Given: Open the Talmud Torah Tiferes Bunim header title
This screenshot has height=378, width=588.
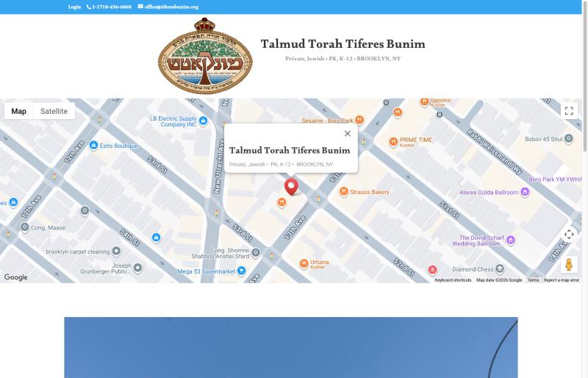Looking at the screenshot, I should tap(343, 44).
